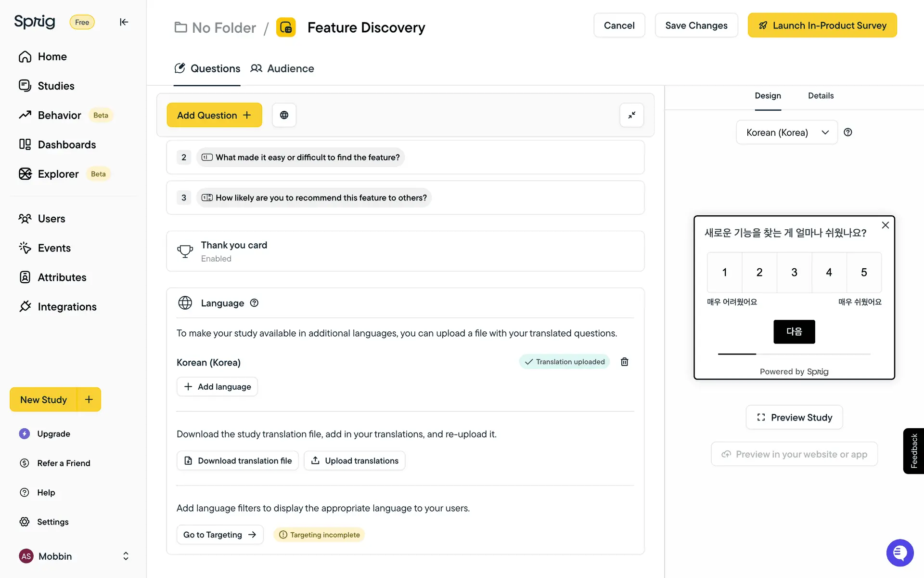Viewport: 924px width, 578px height.
Task: Collapse the left sidebar using arrow icon
Action: click(x=124, y=22)
